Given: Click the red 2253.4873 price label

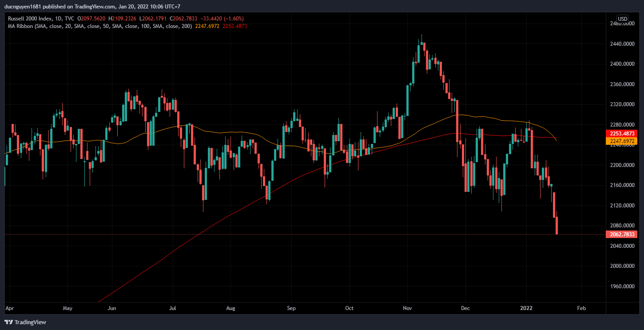Looking at the screenshot, I should click(621, 133).
